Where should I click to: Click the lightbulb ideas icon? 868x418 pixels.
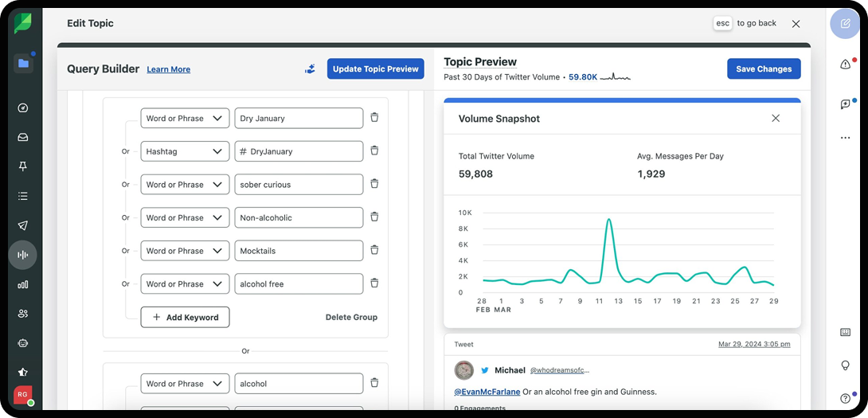[845, 365]
